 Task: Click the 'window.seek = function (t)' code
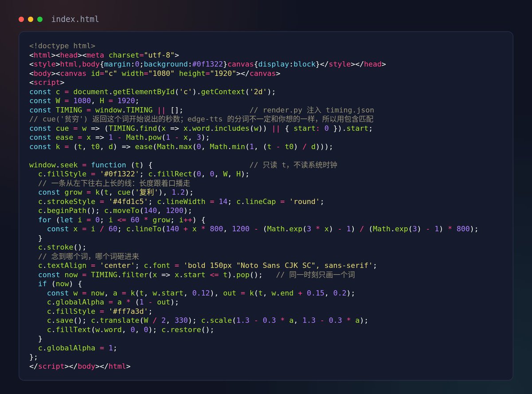pos(91,165)
